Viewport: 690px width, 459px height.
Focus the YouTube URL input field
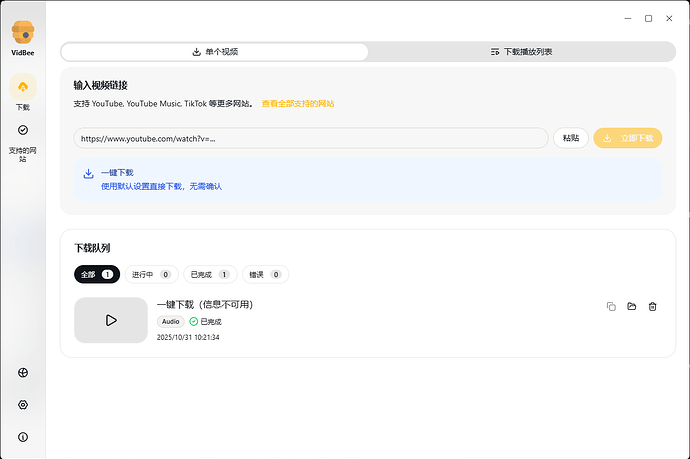(x=311, y=138)
